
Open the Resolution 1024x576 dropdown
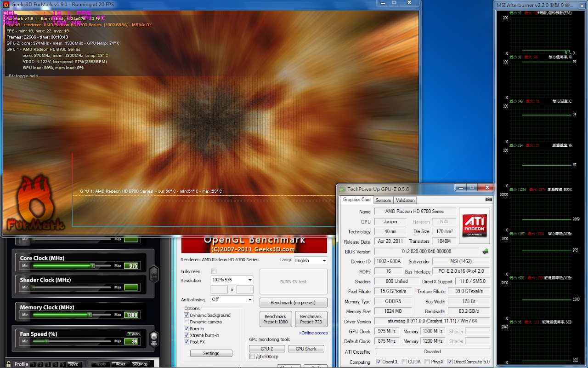[x=232, y=280]
